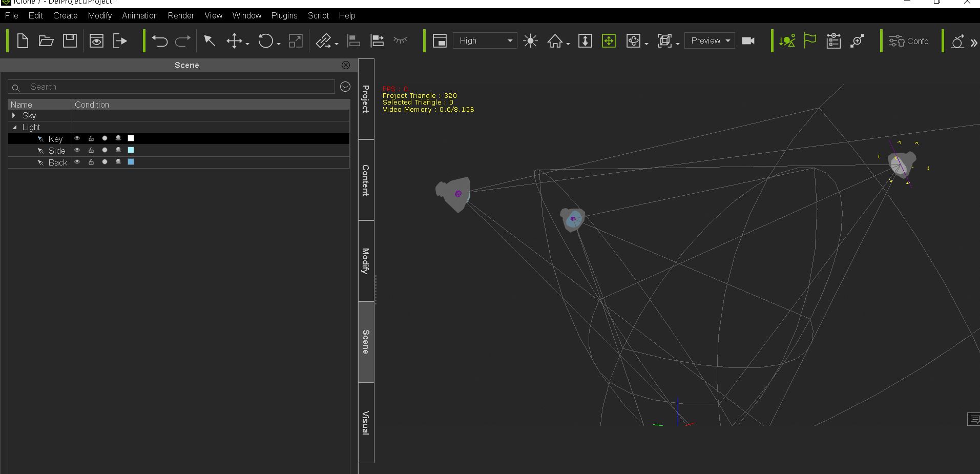
Task: Click the sun icon next to the High dropdown
Action: click(530, 41)
